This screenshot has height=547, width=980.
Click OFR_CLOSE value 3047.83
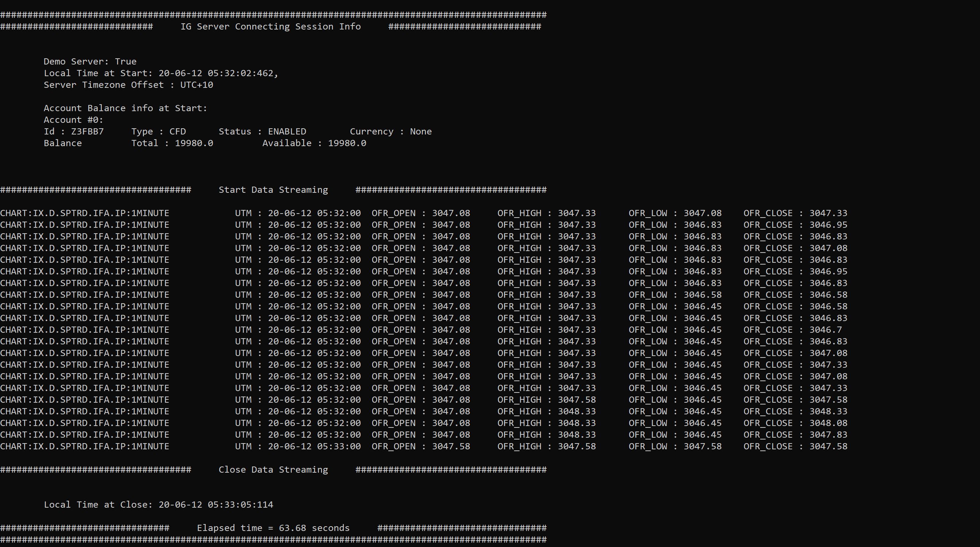tap(828, 435)
